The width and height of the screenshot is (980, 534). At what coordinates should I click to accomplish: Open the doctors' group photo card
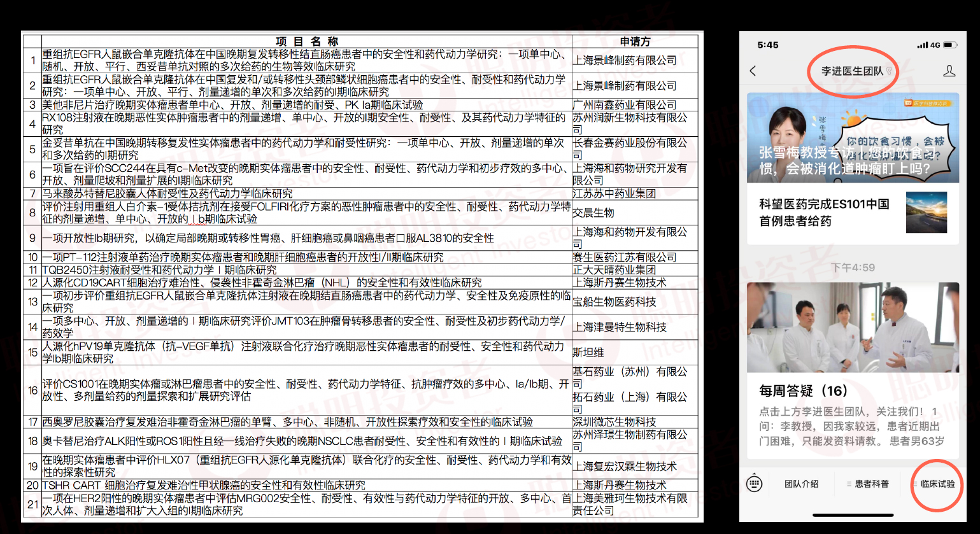click(853, 327)
